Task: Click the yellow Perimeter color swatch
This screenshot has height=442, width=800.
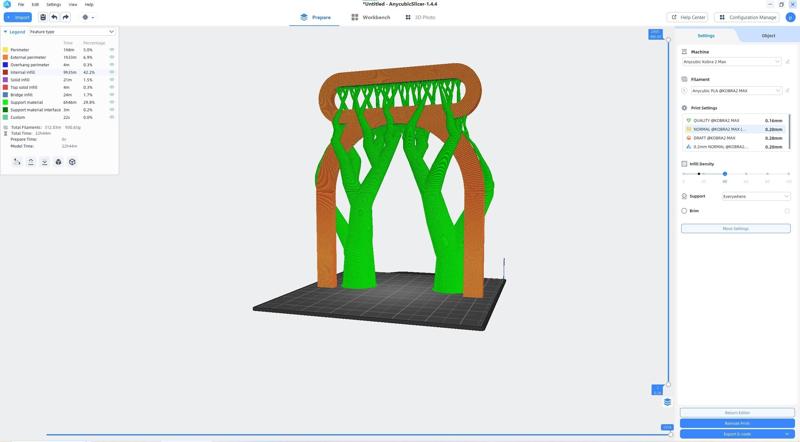Action: pos(6,50)
